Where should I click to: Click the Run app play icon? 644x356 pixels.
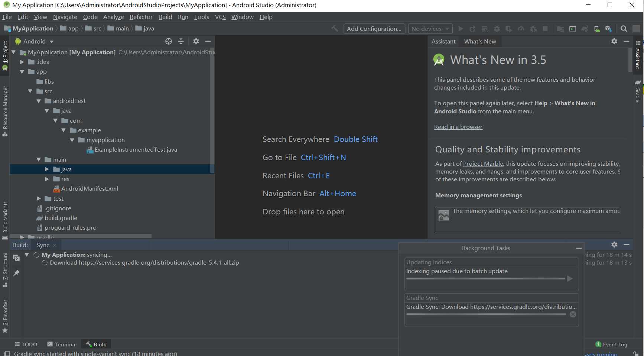(461, 29)
